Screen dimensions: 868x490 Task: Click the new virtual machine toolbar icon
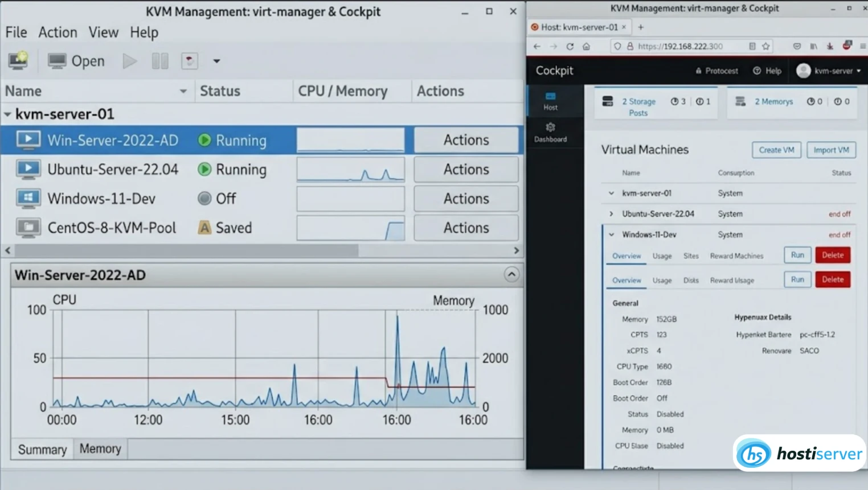(x=18, y=60)
